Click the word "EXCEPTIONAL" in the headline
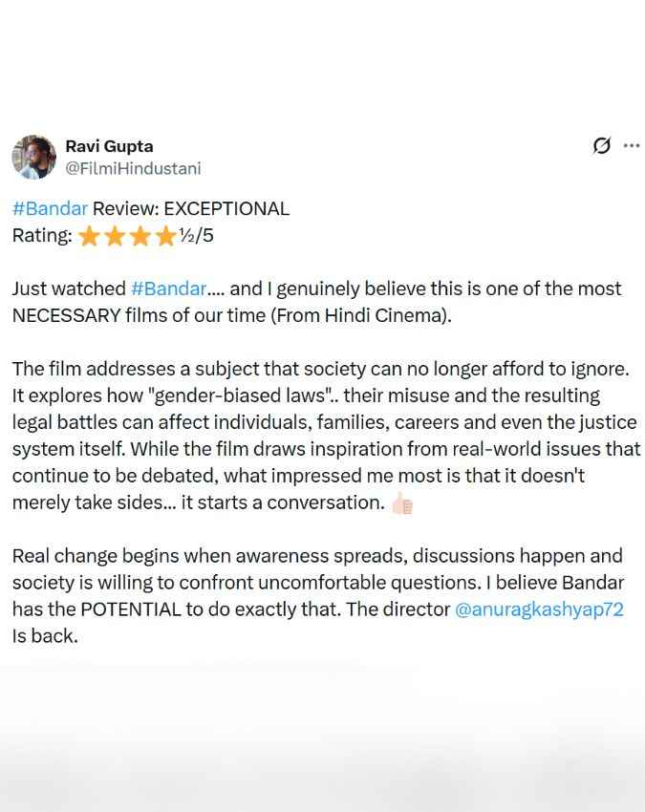The image size is (645, 812). (x=226, y=208)
